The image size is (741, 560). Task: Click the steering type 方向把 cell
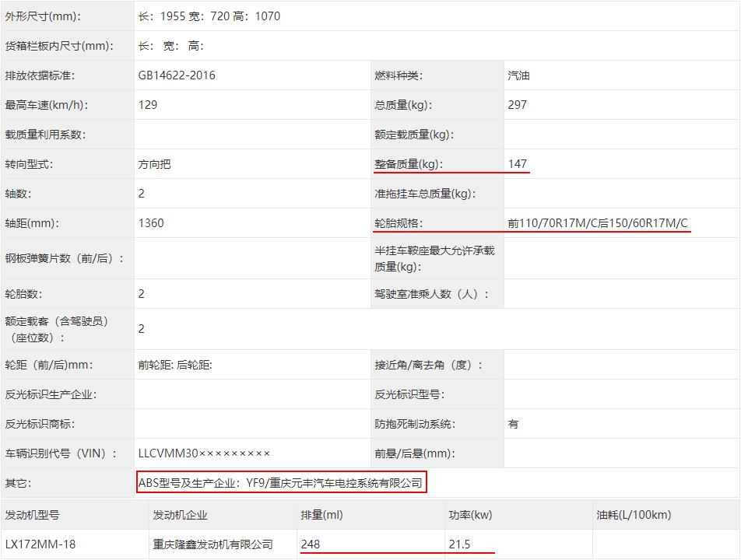153,164
